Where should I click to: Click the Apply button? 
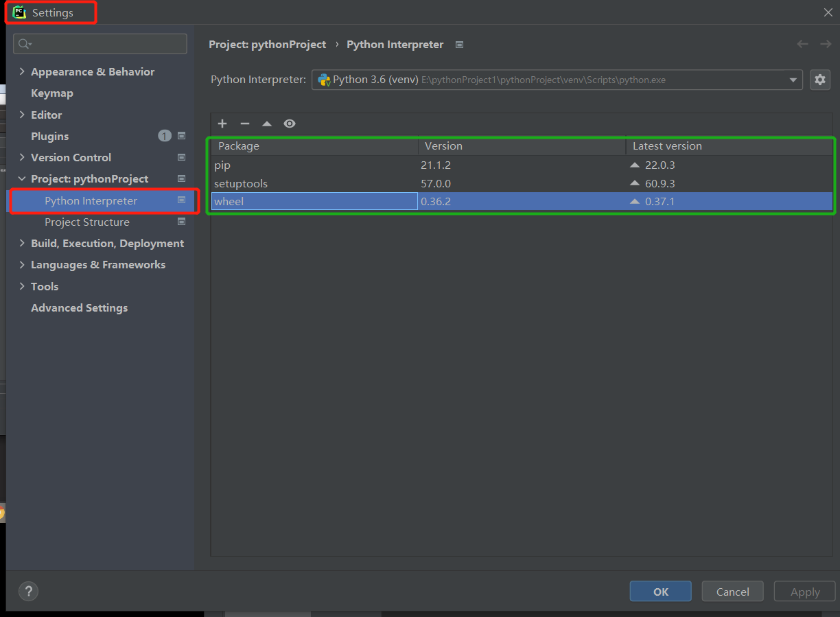[805, 592]
